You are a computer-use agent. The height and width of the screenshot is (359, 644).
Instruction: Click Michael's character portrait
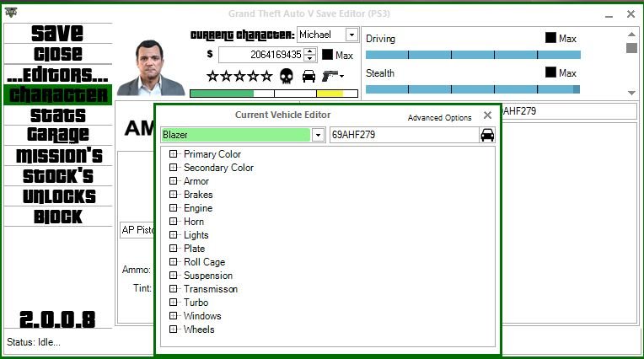tap(151, 67)
